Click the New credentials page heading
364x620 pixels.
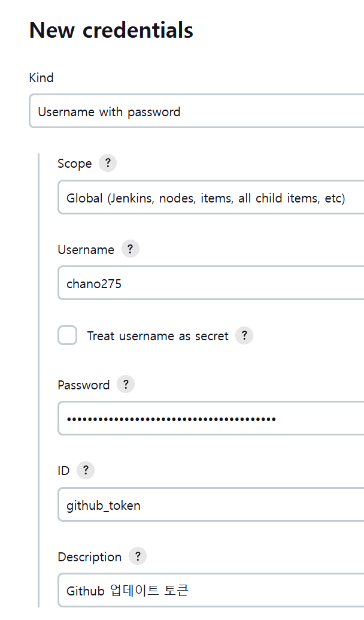111,30
